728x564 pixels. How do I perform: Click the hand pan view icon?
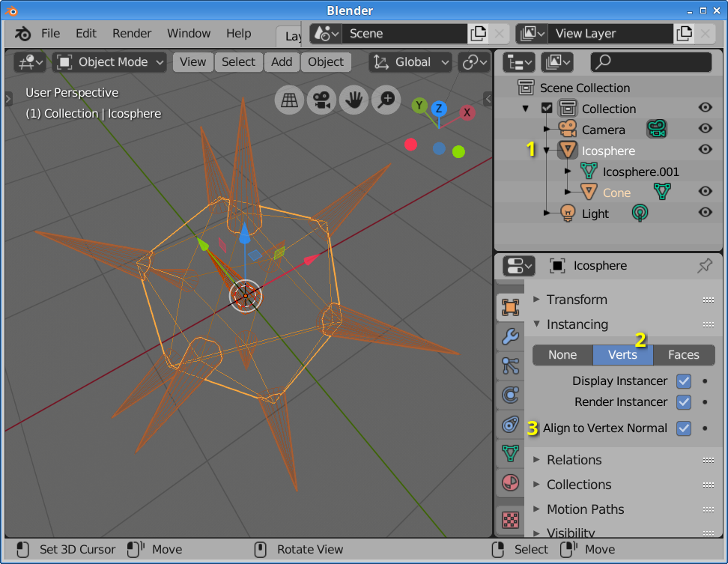click(x=354, y=100)
